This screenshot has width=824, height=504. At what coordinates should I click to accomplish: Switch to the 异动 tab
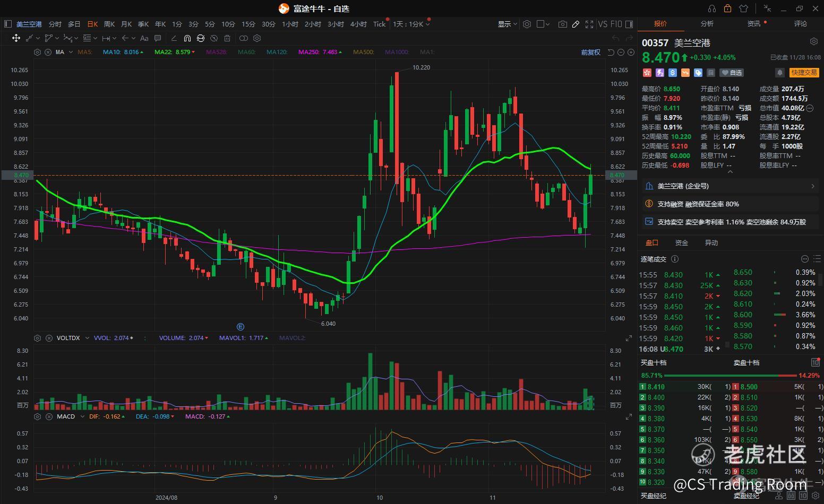coord(711,242)
